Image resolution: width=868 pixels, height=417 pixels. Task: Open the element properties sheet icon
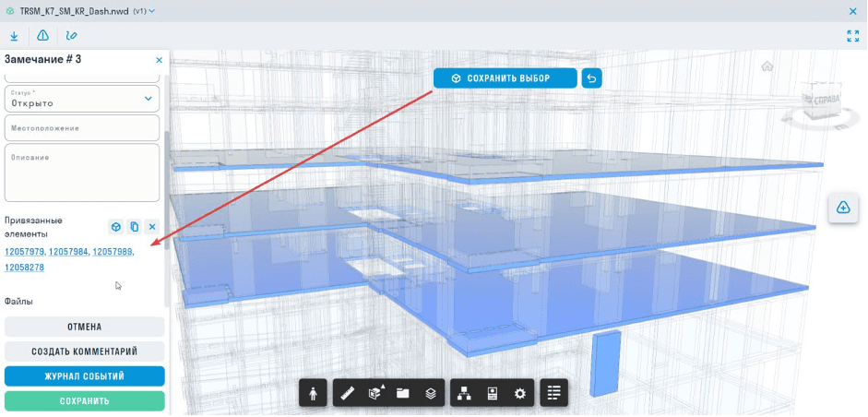493,393
